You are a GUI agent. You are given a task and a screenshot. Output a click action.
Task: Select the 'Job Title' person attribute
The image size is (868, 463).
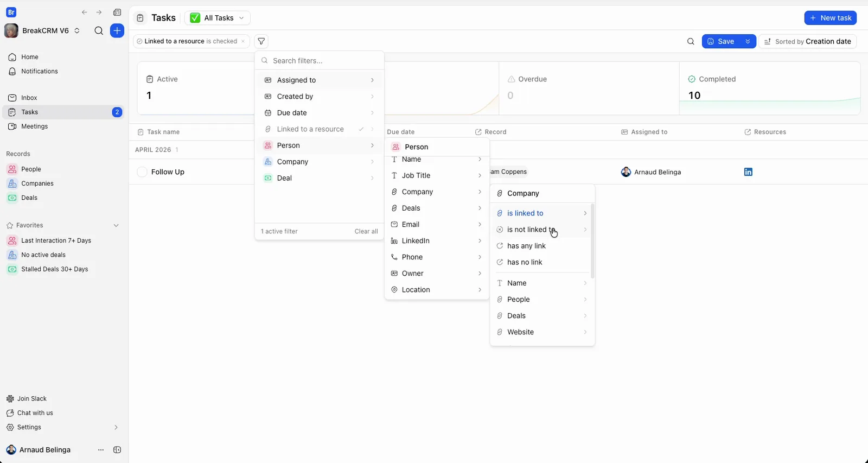click(437, 176)
